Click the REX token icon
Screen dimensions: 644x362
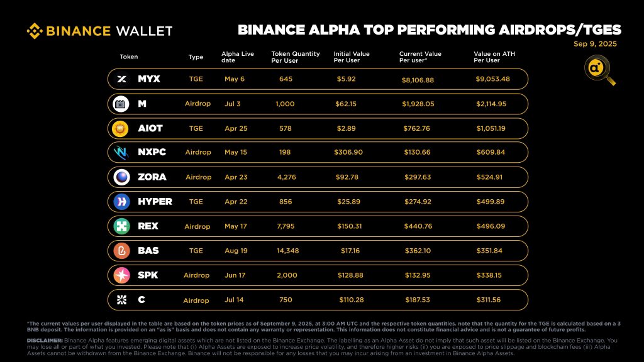(x=120, y=226)
